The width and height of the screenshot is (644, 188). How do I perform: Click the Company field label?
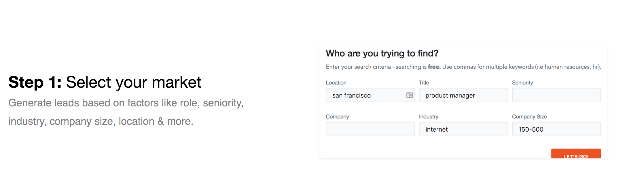337,117
